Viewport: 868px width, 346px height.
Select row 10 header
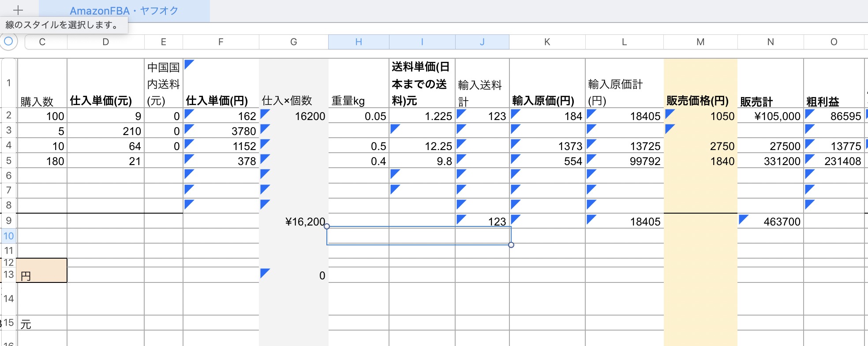coord(8,236)
